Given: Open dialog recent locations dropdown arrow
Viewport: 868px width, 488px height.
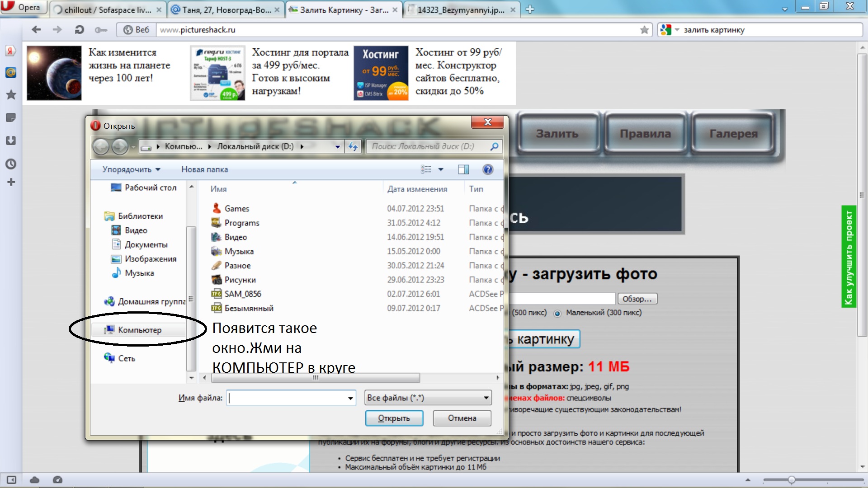Looking at the screenshot, I should coord(133,147).
